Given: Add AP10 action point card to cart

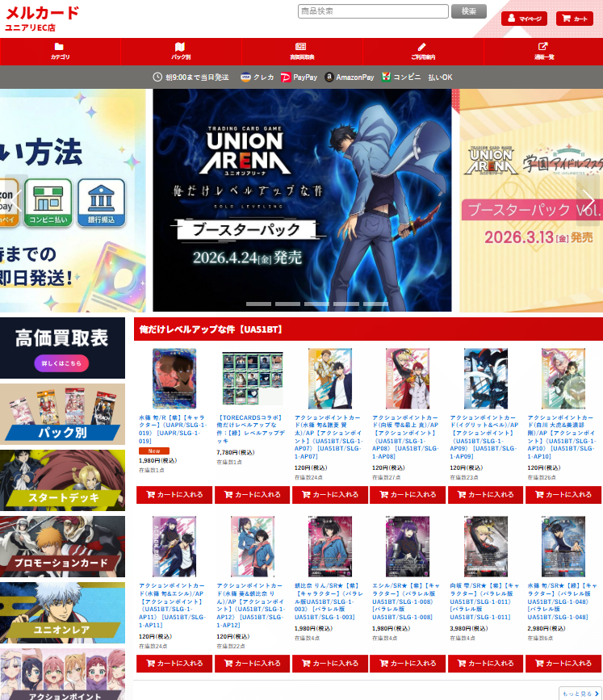Looking at the screenshot, I should pos(563,495).
